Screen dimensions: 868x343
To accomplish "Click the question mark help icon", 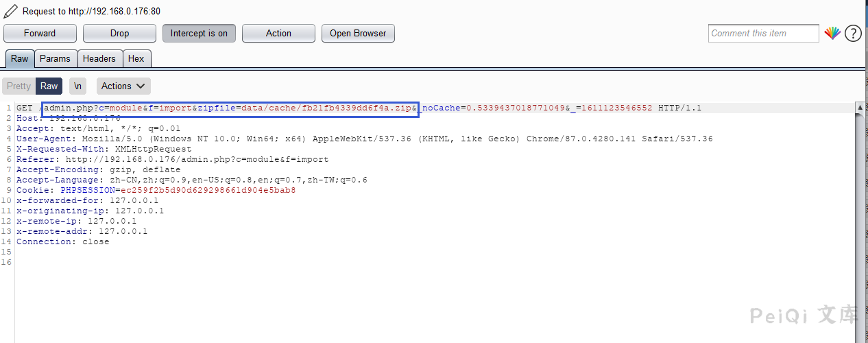I will coord(853,33).
